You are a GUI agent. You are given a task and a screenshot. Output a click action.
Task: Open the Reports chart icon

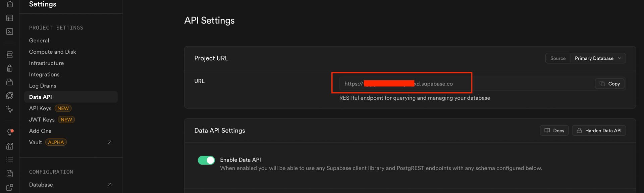[x=10, y=146]
